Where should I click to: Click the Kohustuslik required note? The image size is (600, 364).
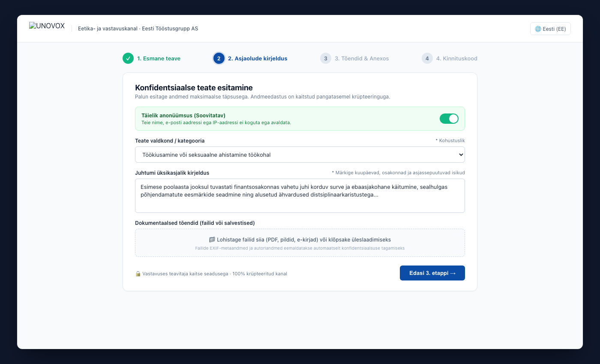point(450,140)
